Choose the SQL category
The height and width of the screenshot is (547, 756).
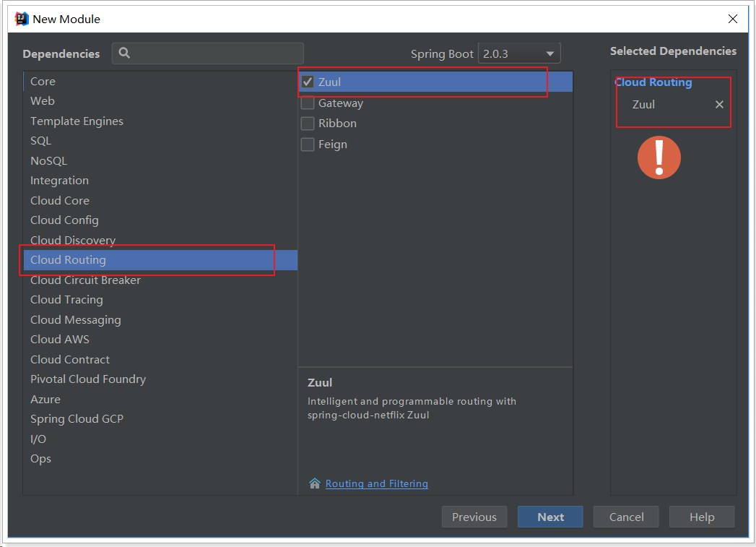click(x=160, y=141)
